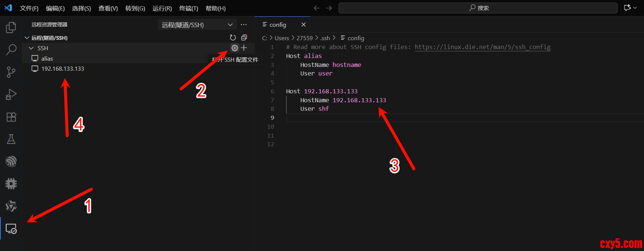
Task: Click 'Host alias' on line 2
Action: 304,56
